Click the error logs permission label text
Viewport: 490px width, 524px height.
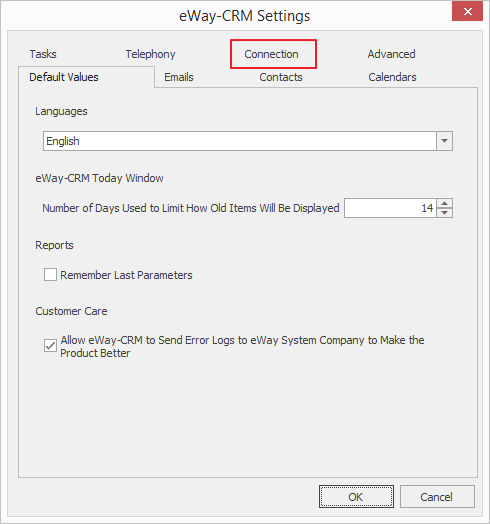[242, 347]
